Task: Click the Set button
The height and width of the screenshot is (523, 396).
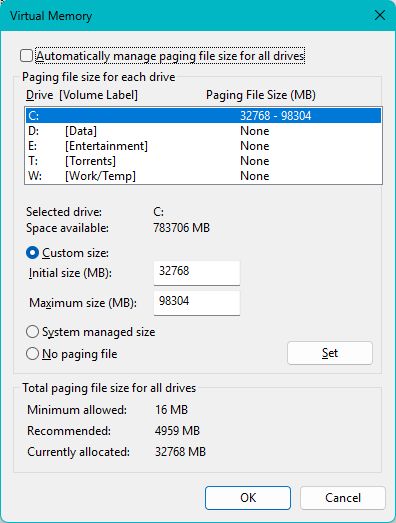Action: pos(330,353)
